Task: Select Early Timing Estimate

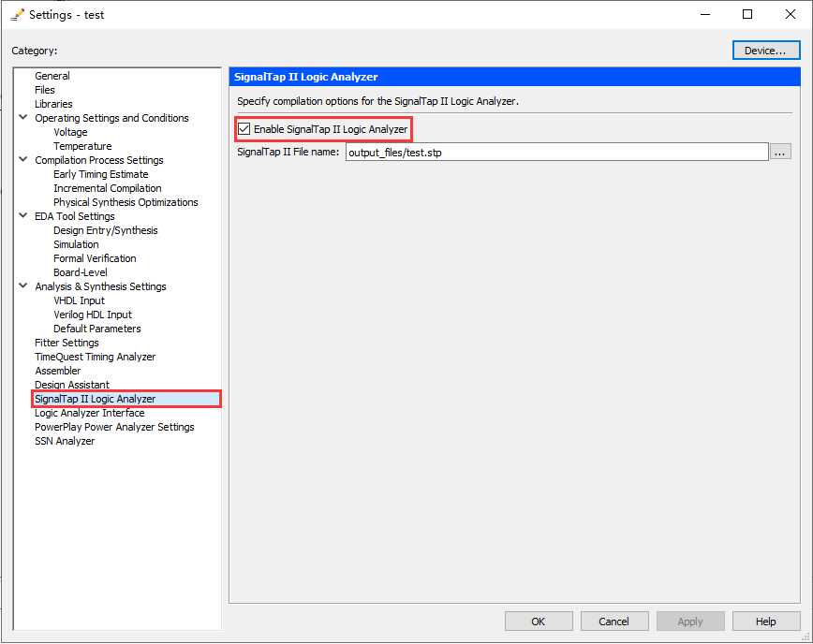Action: [100, 174]
